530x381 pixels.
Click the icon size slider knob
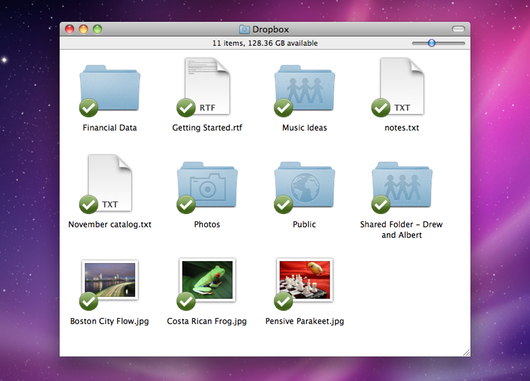[x=431, y=43]
